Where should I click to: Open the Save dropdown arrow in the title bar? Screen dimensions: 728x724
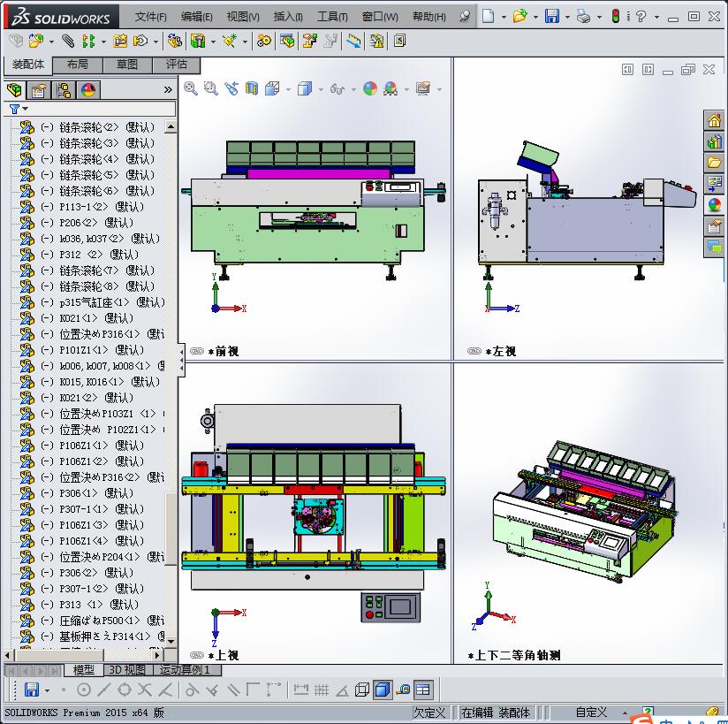point(567,17)
